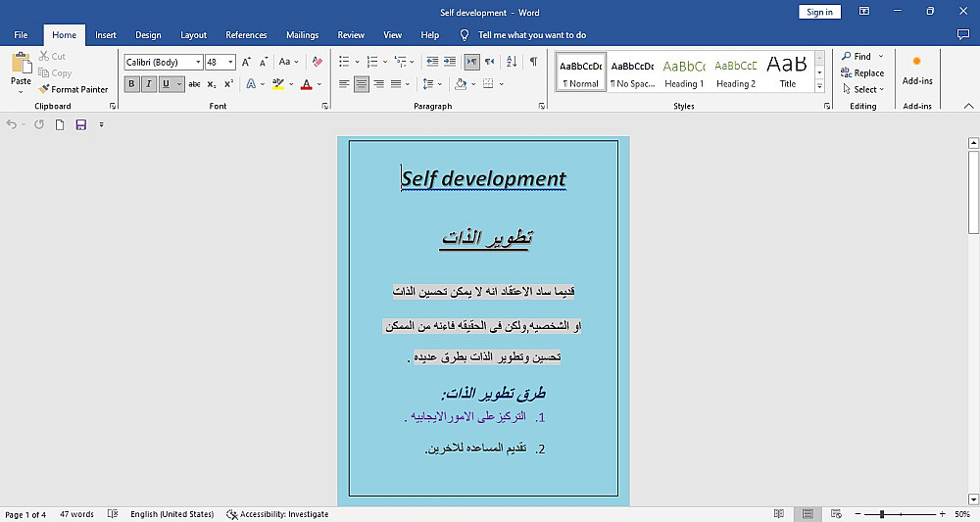Open the File menu
Viewport: 980px width, 522px height.
[21, 35]
